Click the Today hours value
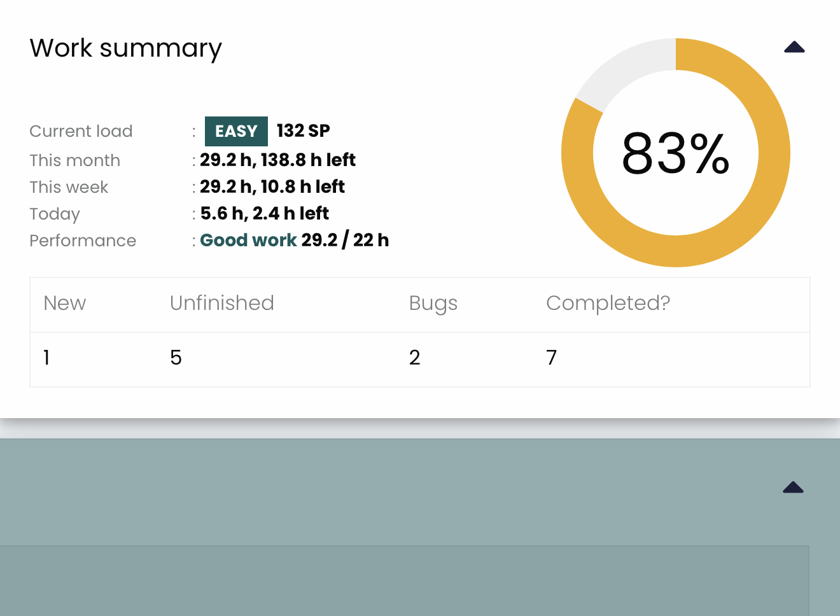 (265, 213)
